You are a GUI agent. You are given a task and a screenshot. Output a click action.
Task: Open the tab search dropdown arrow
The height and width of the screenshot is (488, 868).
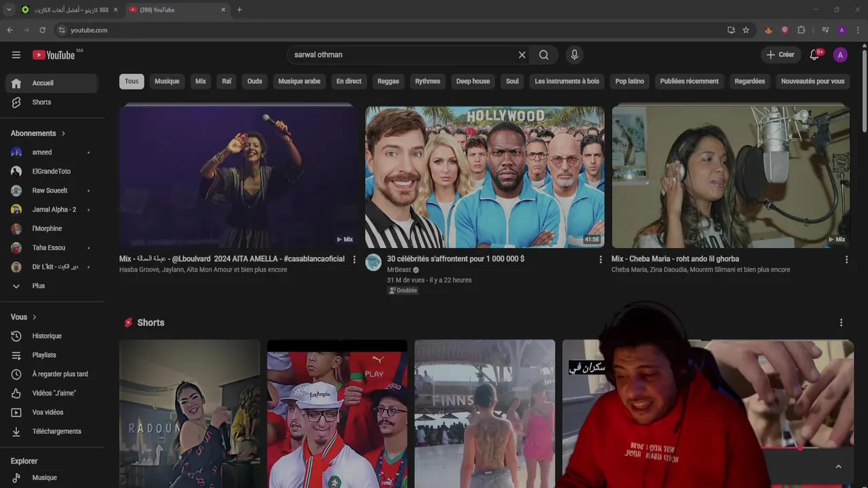pos(8,9)
